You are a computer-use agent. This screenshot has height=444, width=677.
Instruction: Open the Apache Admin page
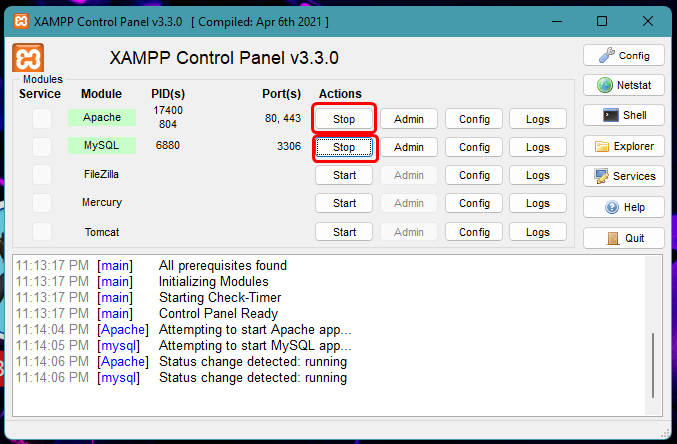coord(408,119)
